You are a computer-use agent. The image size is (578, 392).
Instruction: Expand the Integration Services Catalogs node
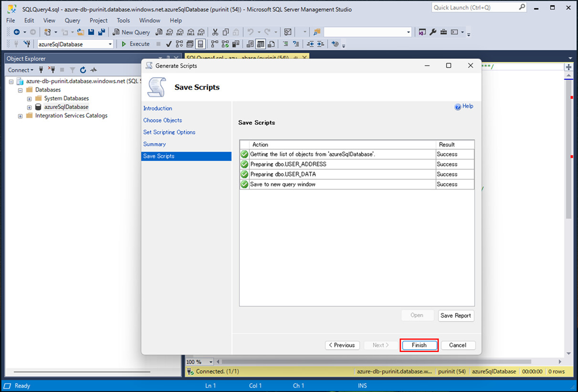tap(20, 116)
